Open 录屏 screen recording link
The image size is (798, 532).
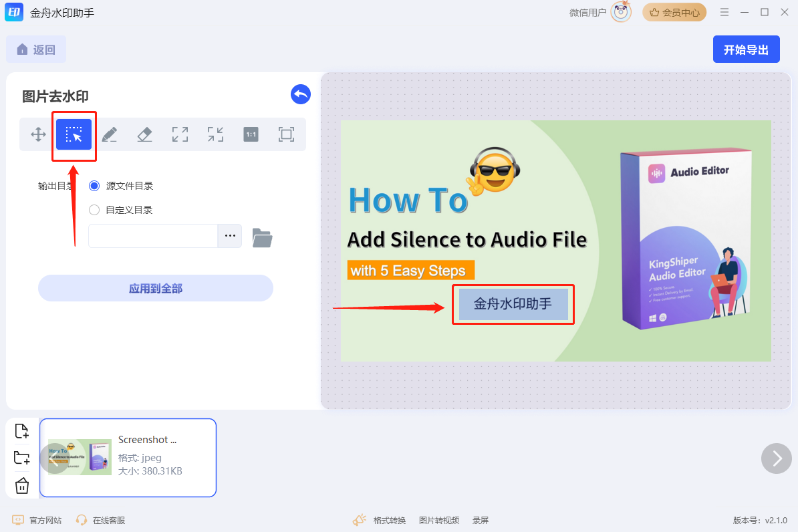481,520
